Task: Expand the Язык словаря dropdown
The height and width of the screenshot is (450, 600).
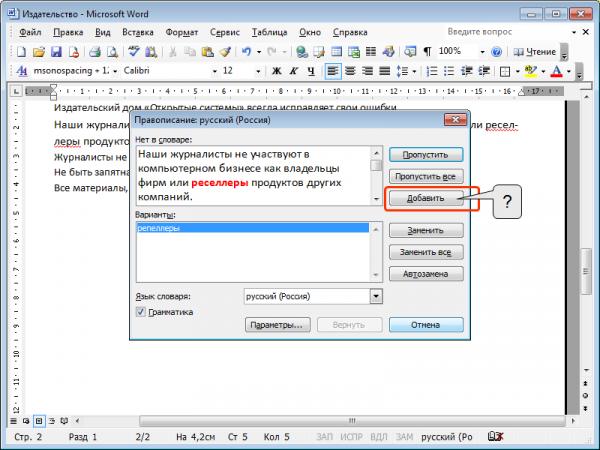Action: (376, 296)
